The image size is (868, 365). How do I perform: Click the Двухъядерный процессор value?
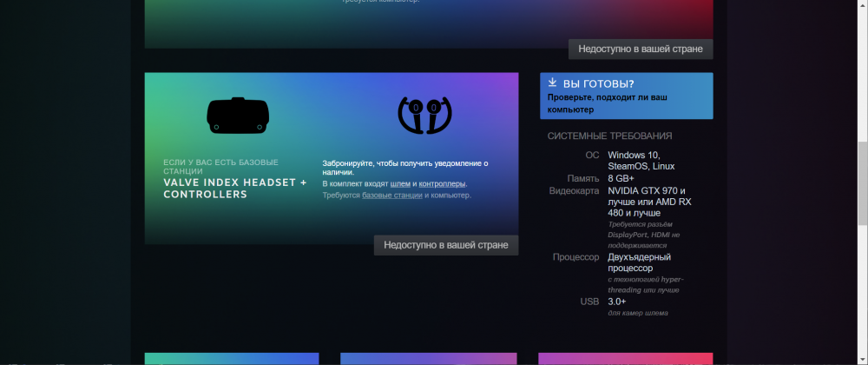pos(640,262)
